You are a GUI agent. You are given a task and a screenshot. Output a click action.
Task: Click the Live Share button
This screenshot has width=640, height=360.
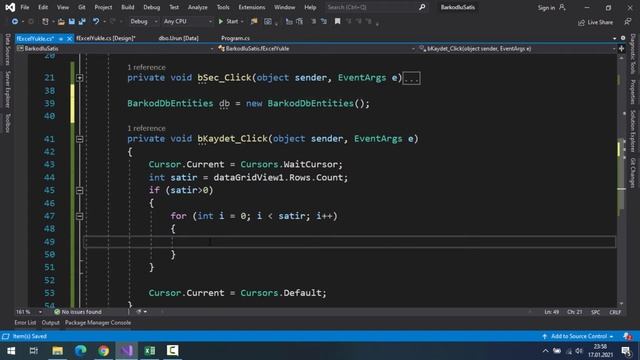click(595, 22)
